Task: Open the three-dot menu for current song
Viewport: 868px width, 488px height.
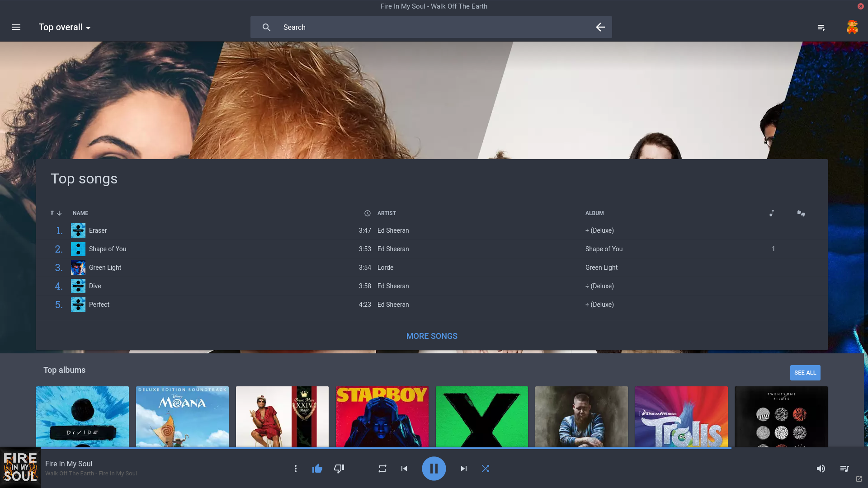Action: 296,469
